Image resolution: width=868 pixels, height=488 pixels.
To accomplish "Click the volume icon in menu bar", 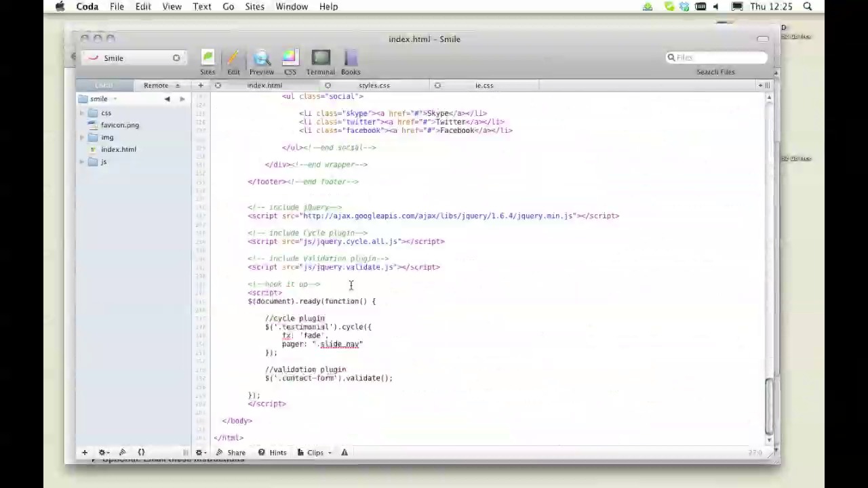I will pos(716,7).
